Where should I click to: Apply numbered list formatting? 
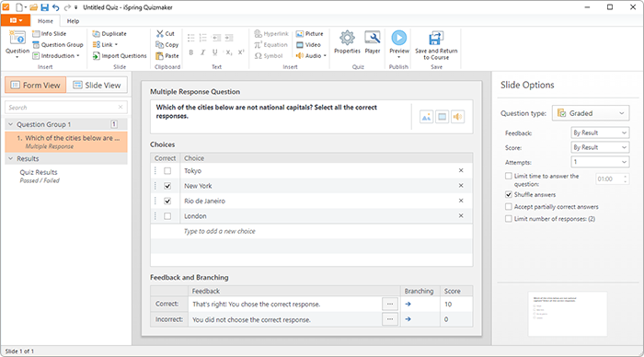click(203, 39)
